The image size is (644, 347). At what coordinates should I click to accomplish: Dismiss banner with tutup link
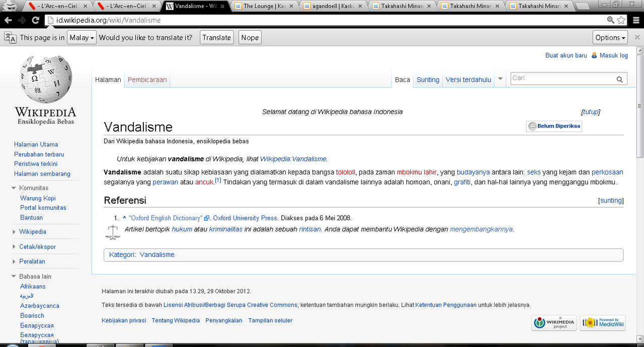[591, 112]
